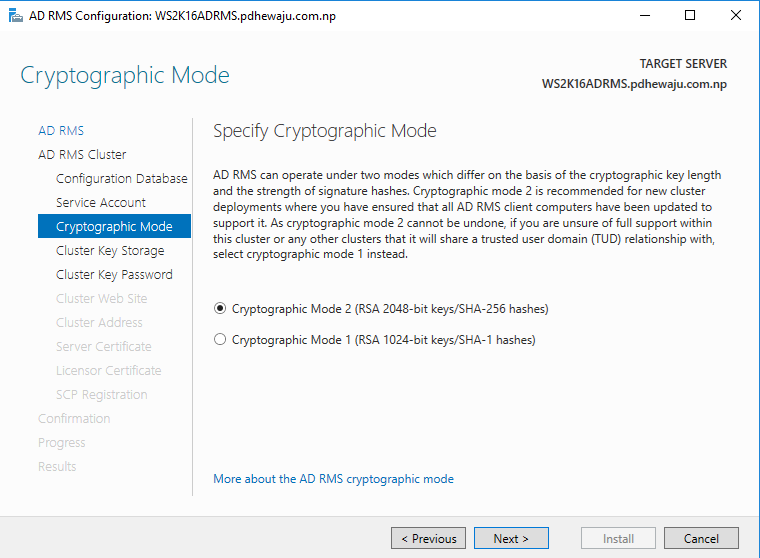
Task: Open the Configuration Database step
Action: coord(122,178)
